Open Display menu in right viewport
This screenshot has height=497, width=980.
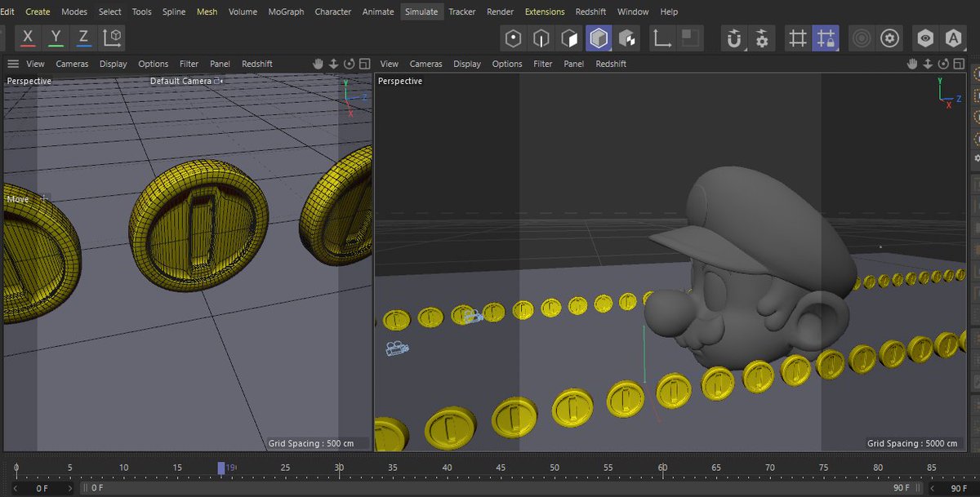(467, 64)
